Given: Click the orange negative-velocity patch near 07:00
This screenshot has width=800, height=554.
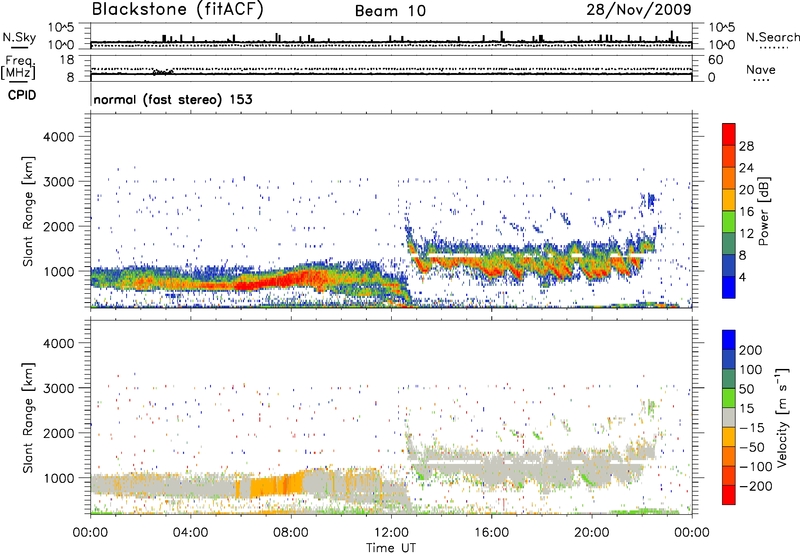Looking at the screenshot, I should [276, 485].
